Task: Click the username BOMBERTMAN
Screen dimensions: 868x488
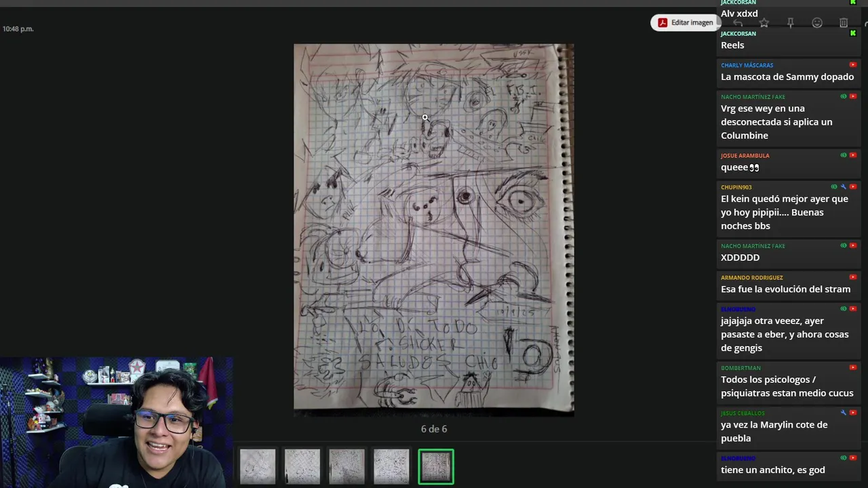Action: 741,368
